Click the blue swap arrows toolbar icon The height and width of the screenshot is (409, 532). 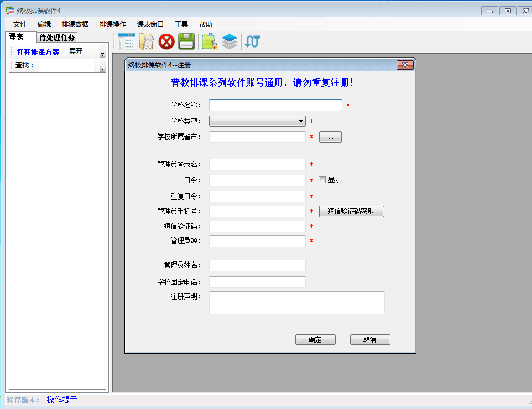pos(252,41)
